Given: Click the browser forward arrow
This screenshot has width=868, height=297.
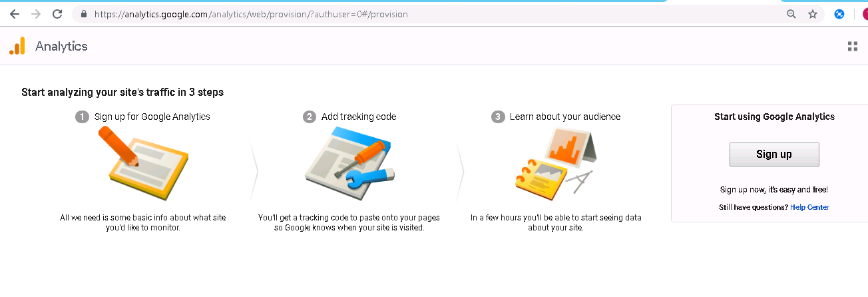Looking at the screenshot, I should coord(36,14).
